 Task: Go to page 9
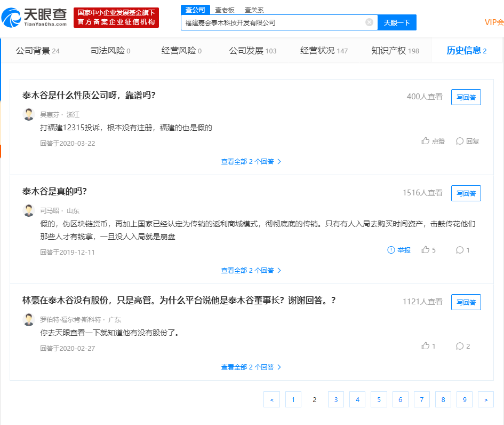coord(465,399)
